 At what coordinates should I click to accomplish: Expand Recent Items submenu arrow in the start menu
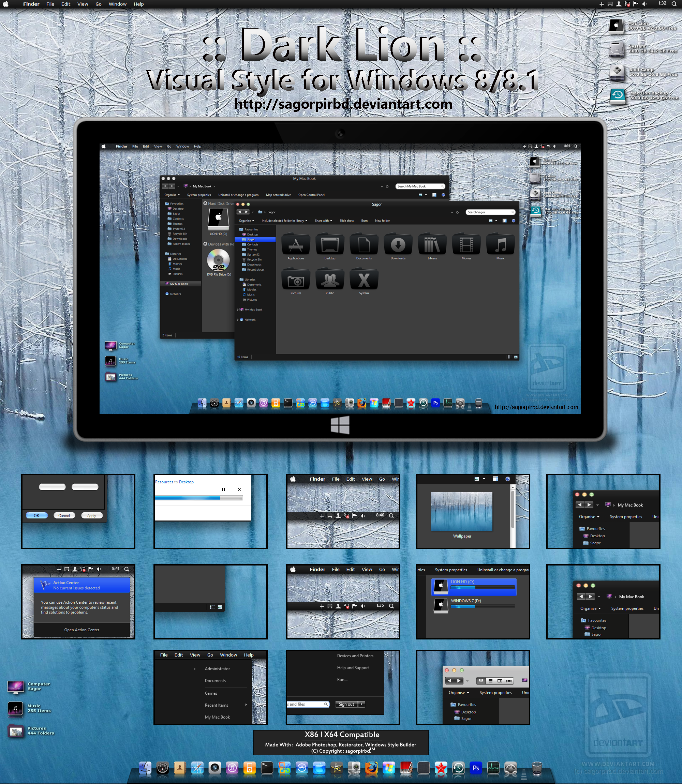pos(246,705)
